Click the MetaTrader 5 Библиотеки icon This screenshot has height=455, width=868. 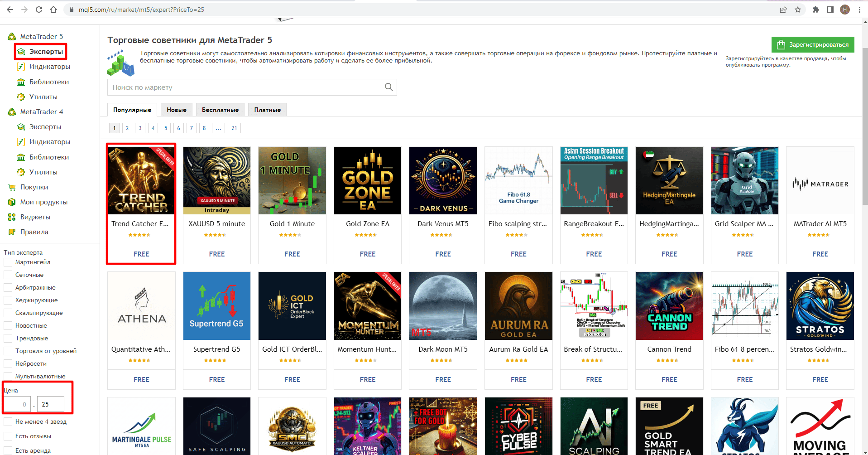(21, 82)
